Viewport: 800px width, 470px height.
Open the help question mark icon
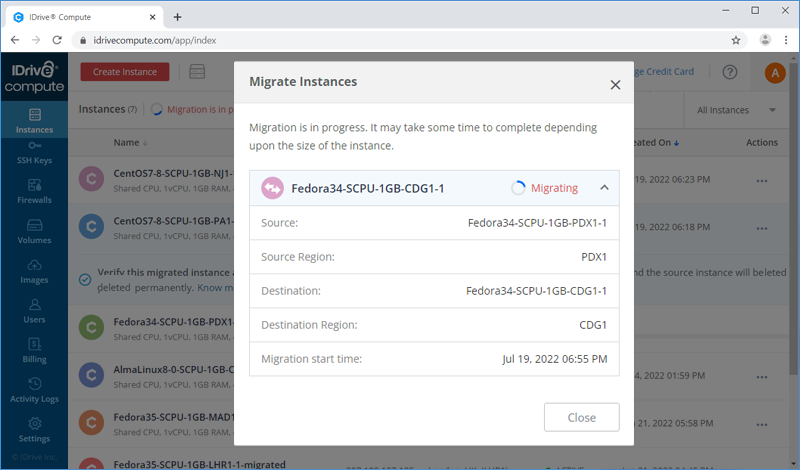730,72
